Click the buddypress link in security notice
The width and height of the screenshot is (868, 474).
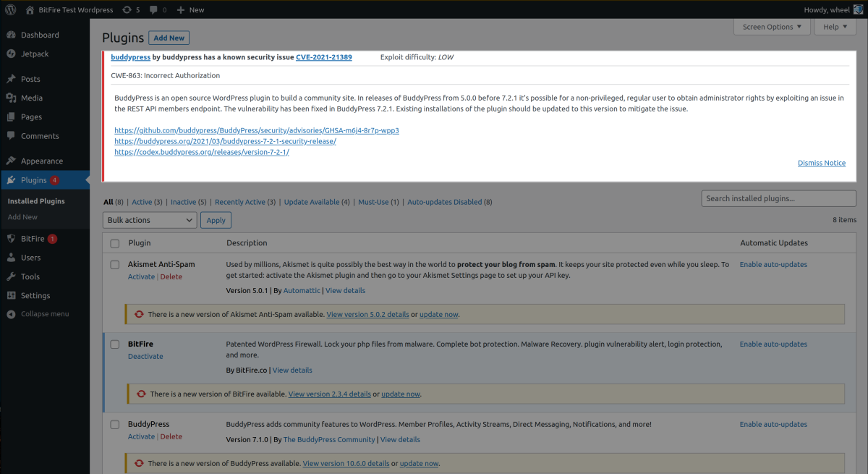point(130,57)
